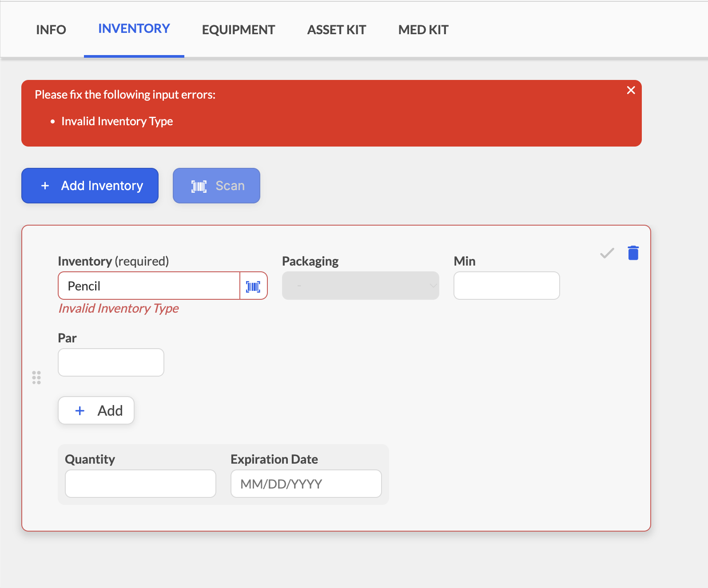The height and width of the screenshot is (588, 708).
Task: Delete the inventory row with trash icon
Action: [x=633, y=253]
